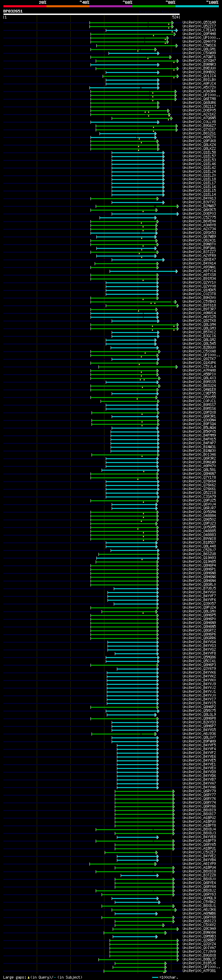Select hit UniRef100_Q8LGM1
This screenshot has height=980, width=222.
click(x=199, y=49)
